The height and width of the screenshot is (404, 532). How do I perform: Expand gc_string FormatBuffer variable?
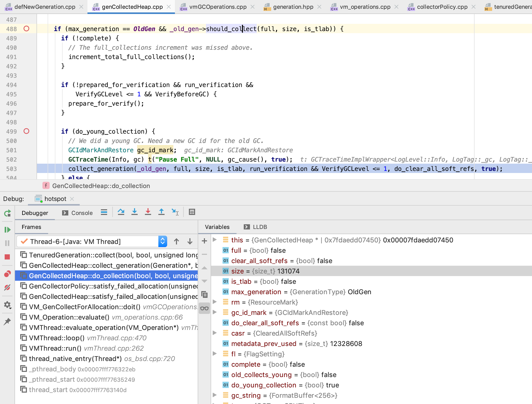(215, 395)
